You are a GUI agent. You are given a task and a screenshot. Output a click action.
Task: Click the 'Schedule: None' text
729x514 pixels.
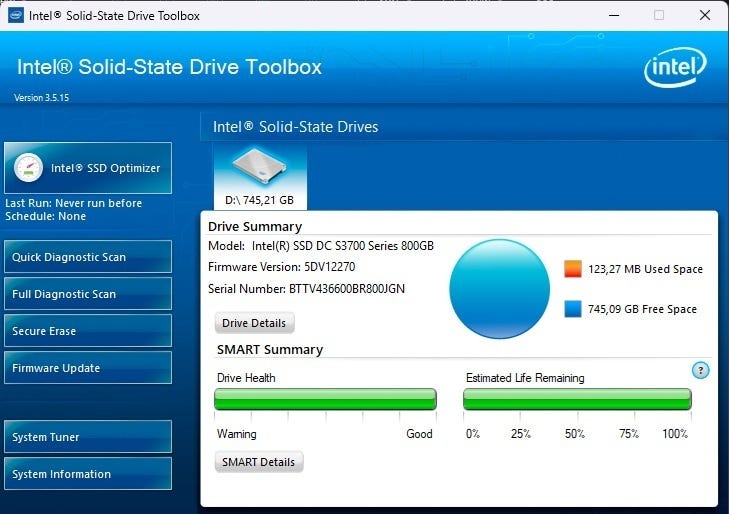pyautogui.click(x=46, y=216)
